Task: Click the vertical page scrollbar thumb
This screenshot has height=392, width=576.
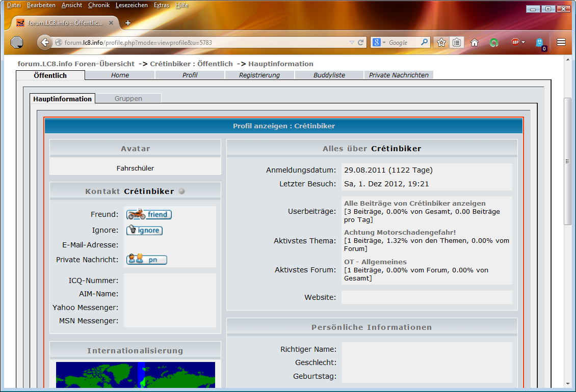Action: (567, 161)
